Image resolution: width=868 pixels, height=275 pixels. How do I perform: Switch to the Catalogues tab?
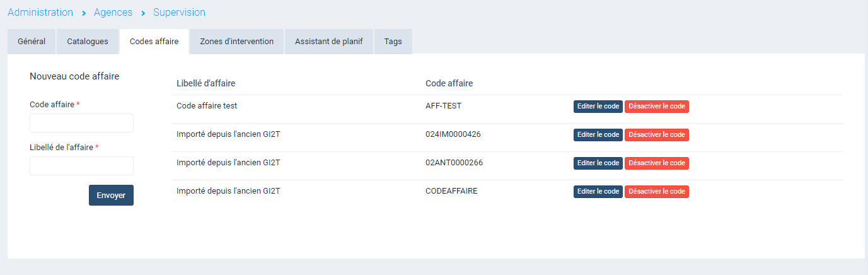pos(88,42)
